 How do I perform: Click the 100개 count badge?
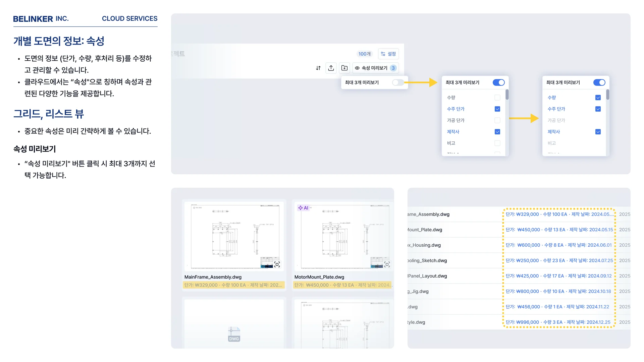coord(364,54)
